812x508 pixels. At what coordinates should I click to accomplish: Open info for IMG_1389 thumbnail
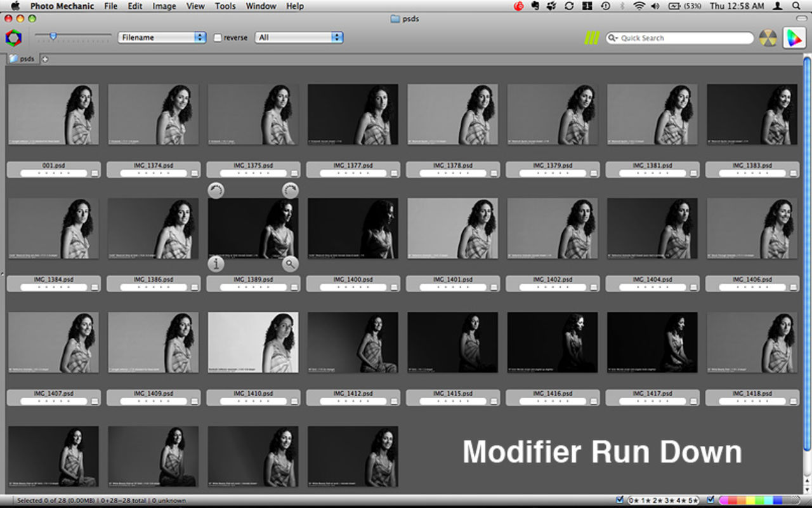[x=216, y=264]
